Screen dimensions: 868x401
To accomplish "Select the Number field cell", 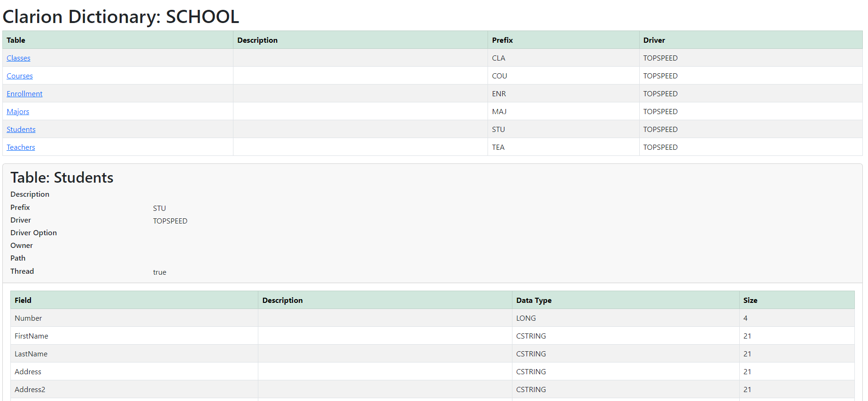I will coord(28,318).
